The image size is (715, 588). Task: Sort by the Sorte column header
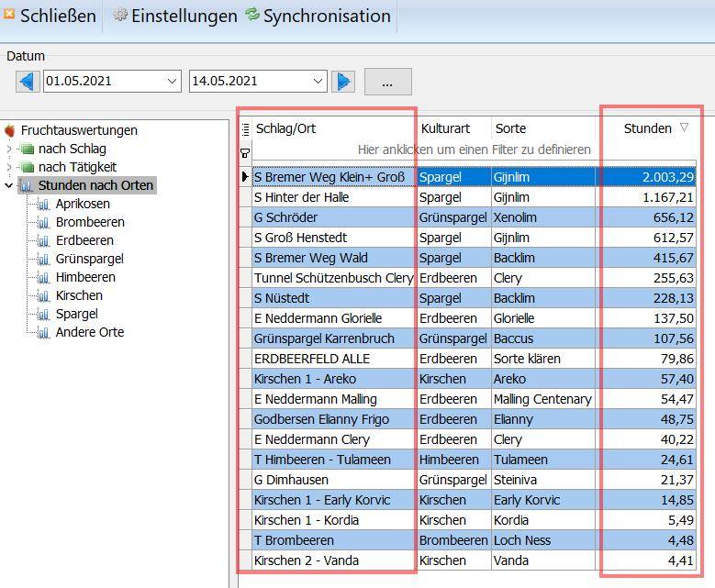(544, 128)
